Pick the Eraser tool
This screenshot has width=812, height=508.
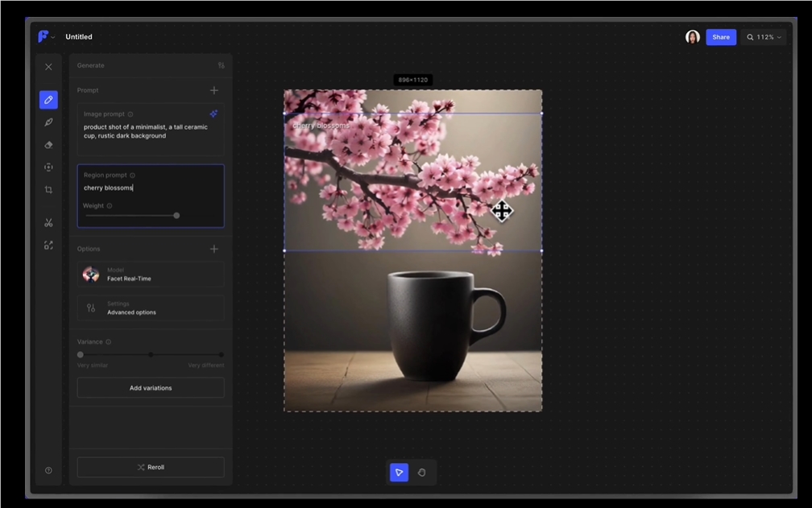click(x=48, y=145)
